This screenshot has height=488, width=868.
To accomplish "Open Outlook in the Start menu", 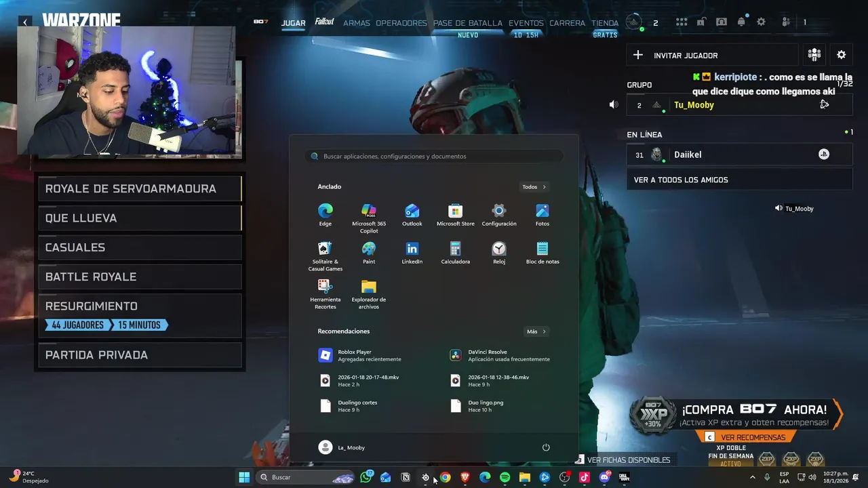I will click(412, 214).
